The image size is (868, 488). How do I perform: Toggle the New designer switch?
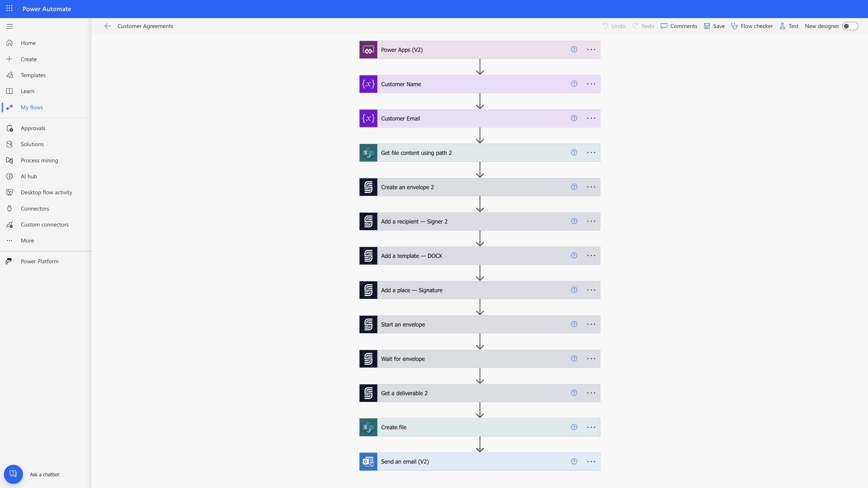pyautogui.click(x=850, y=26)
